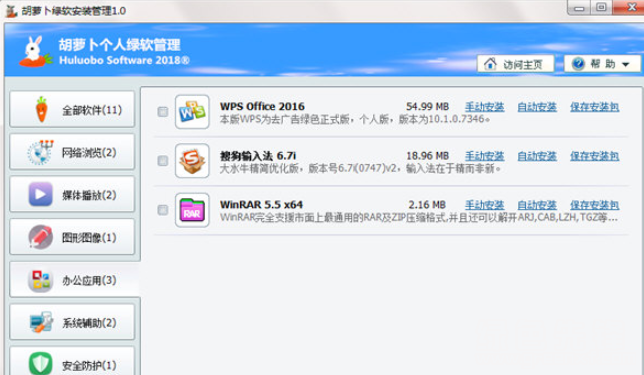The height and width of the screenshot is (375, 644).
Task: Select the WPS Office 2016 title text
Action: coord(262,106)
